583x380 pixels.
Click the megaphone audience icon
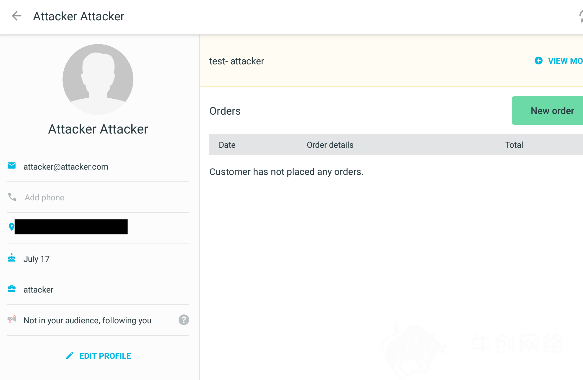click(x=12, y=319)
